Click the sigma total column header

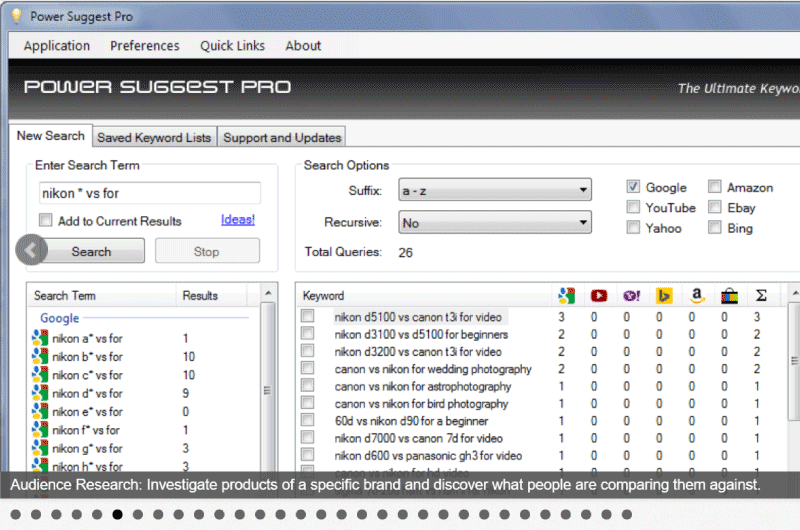pos(761,295)
